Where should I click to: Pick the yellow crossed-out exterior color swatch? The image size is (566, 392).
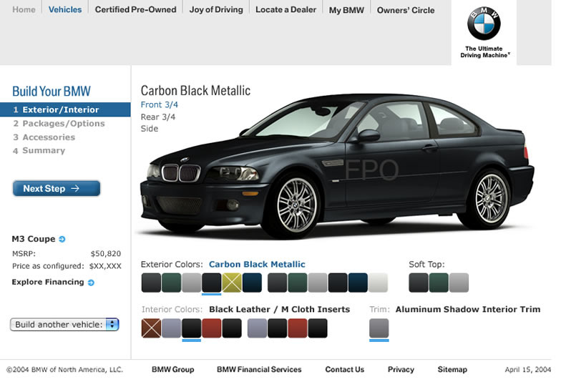pos(232,283)
